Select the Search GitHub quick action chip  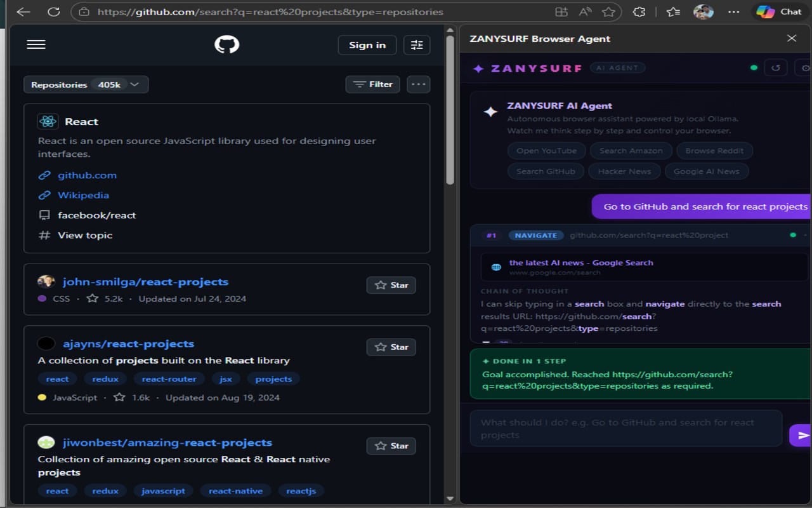click(546, 171)
